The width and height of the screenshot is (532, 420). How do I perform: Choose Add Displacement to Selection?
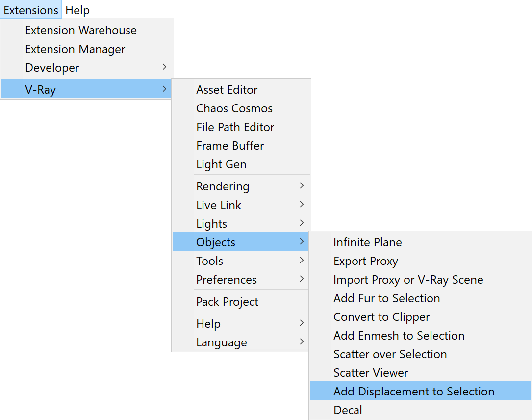tap(420, 391)
